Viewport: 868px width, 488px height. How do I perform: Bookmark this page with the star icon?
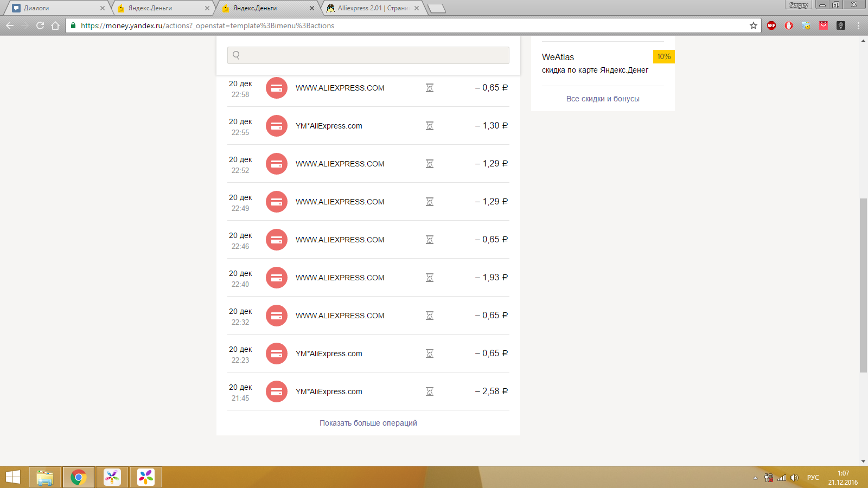754,25
